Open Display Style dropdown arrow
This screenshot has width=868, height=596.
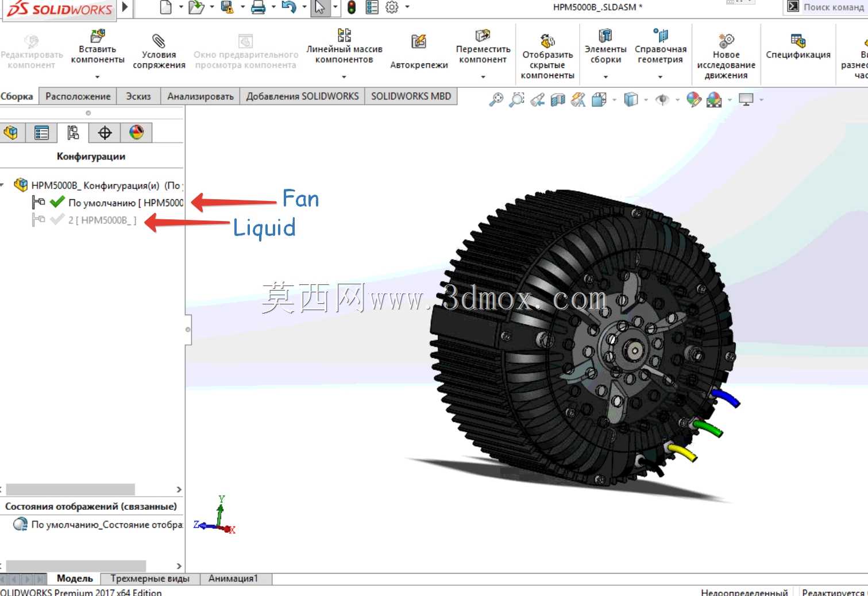tap(646, 100)
